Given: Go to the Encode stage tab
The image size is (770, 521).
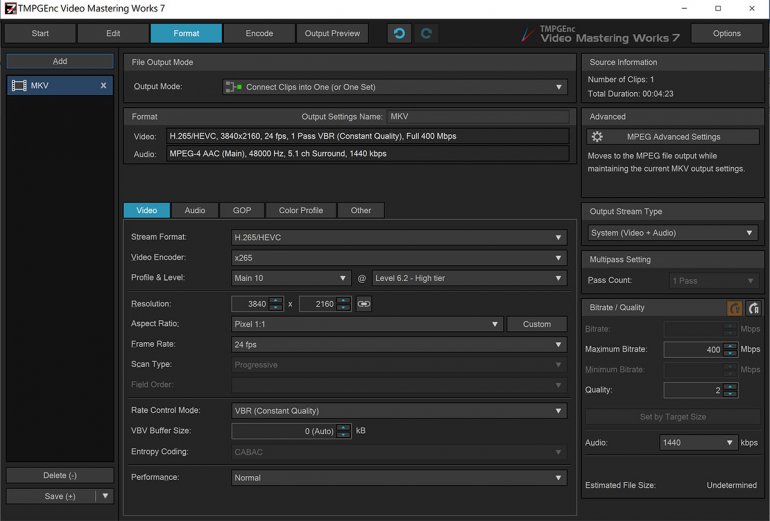Looking at the screenshot, I should 259,33.
